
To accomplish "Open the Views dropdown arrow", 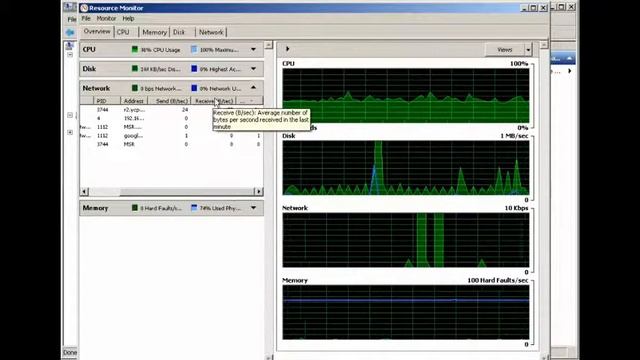I will [528, 50].
